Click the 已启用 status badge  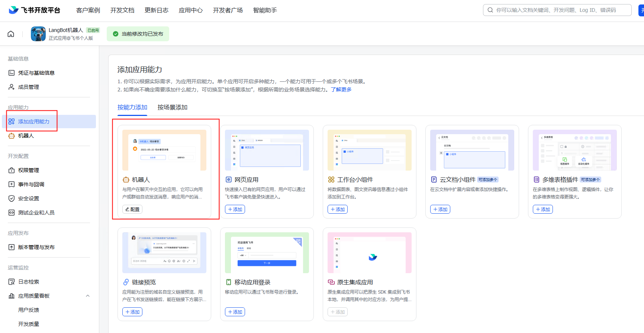pyautogui.click(x=93, y=30)
